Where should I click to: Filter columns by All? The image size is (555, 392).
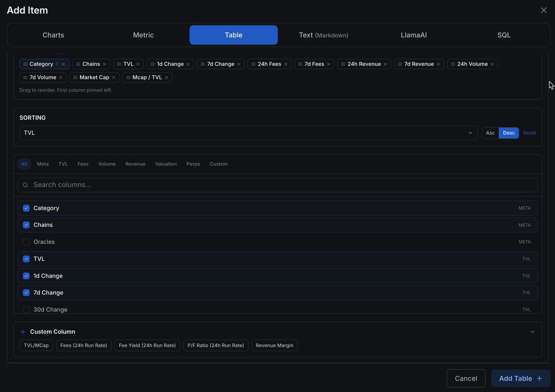(x=25, y=164)
